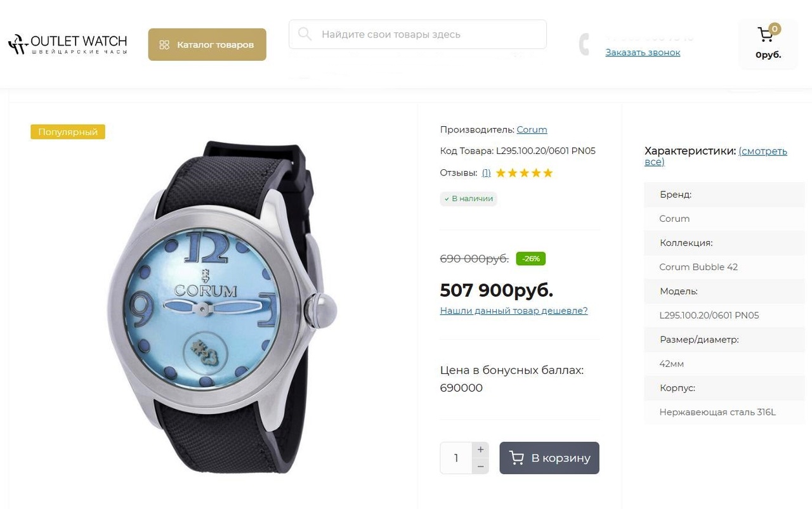
Task: Click the magnifier search icon
Action: pyautogui.click(x=305, y=34)
